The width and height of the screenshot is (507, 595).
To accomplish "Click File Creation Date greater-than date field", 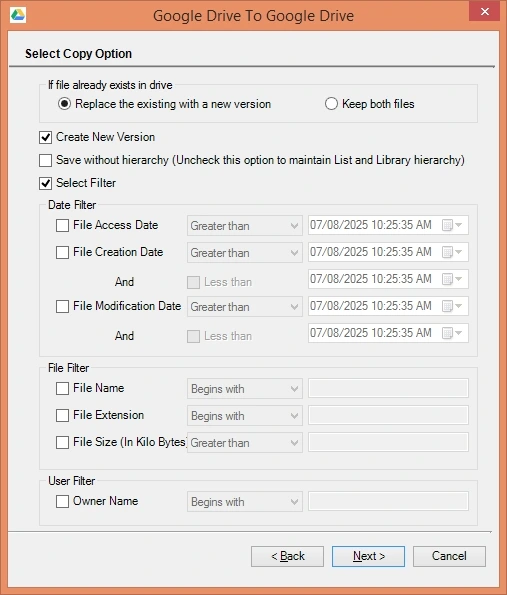I will [388, 252].
